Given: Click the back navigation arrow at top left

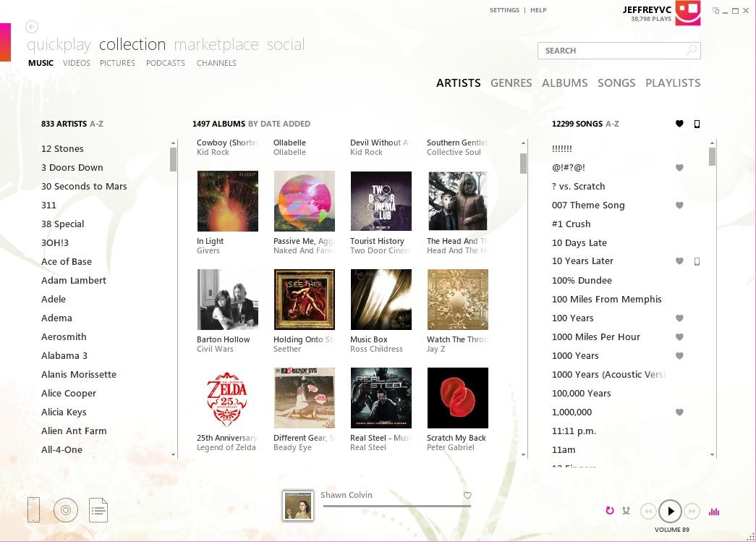Looking at the screenshot, I should coord(31,27).
